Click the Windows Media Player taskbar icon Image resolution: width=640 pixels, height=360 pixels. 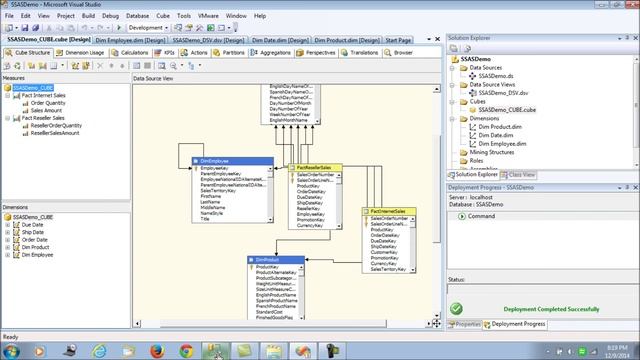coord(40,351)
